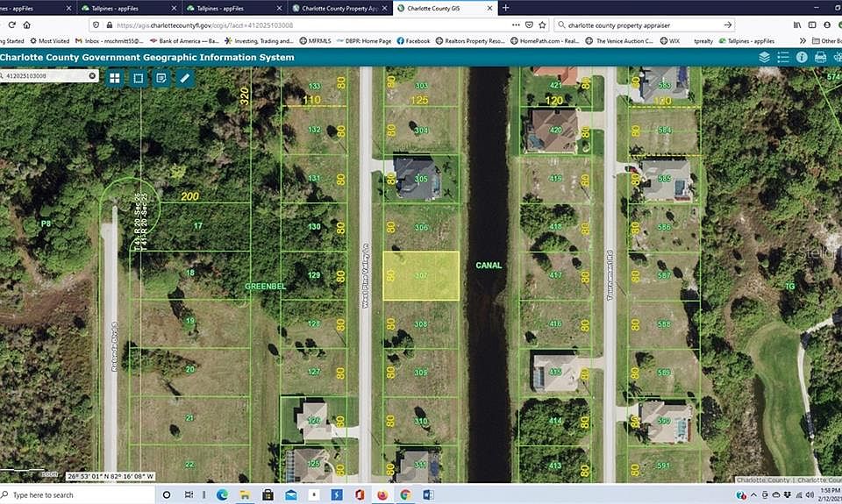Image resolution: width=842 pixels, height=504 pixels.
Task: Switch to Firefox on taskbar
Action: [382, 495]
